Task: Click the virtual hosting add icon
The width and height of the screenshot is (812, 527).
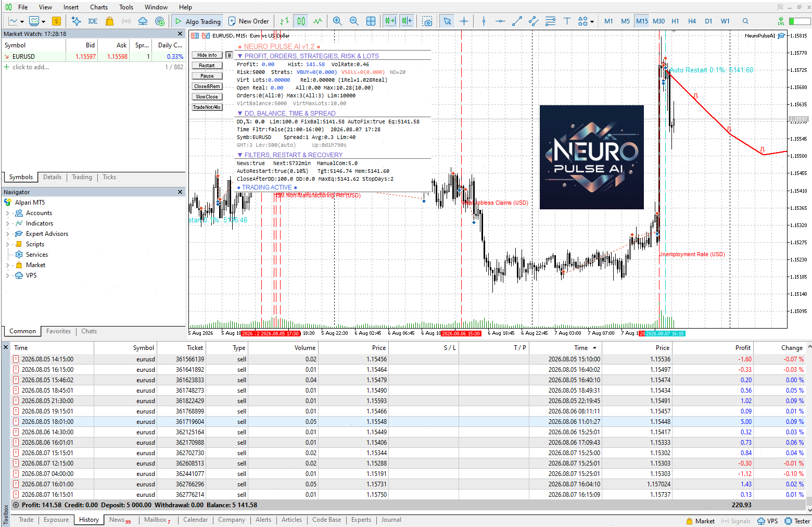Action: [160, 21]
